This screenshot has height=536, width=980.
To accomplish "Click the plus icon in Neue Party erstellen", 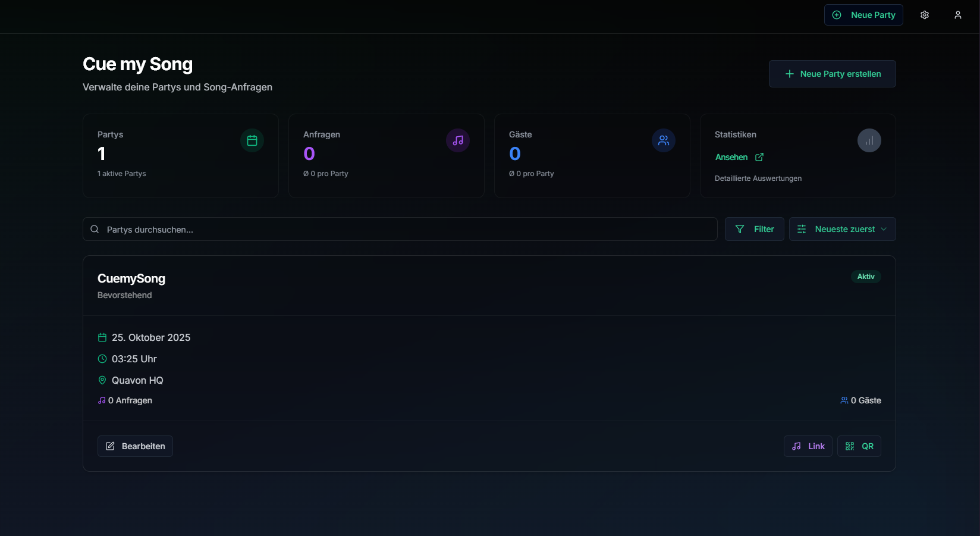I will pyautogui.click(x=789, y=74).
